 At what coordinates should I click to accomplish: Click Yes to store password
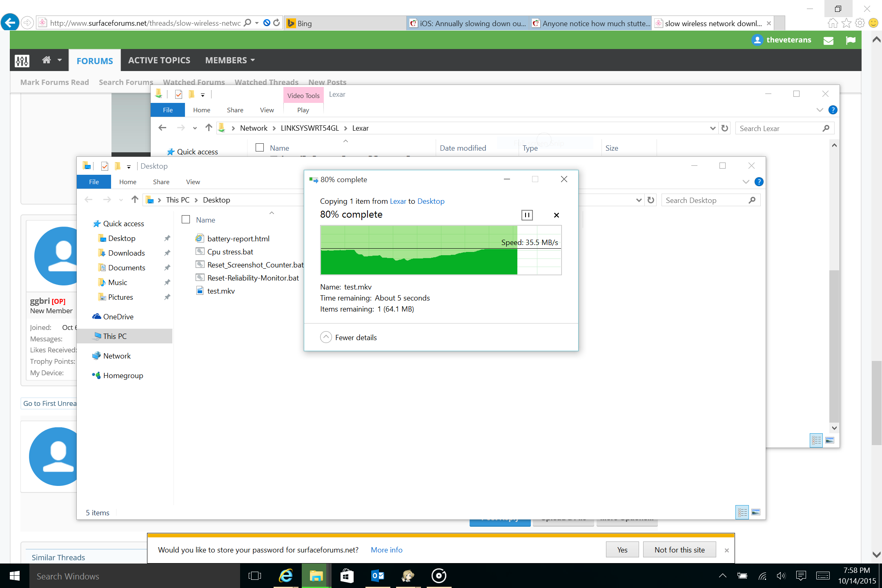[622, 550]
